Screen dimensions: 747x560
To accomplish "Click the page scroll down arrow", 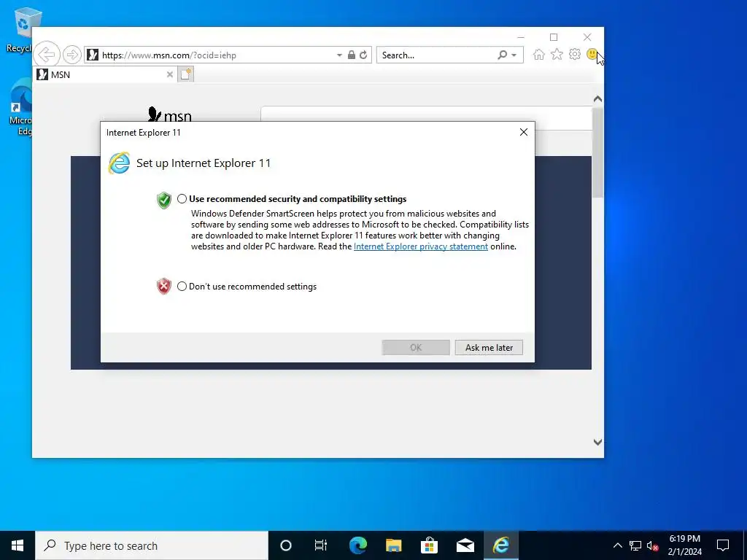I will 597,443.
